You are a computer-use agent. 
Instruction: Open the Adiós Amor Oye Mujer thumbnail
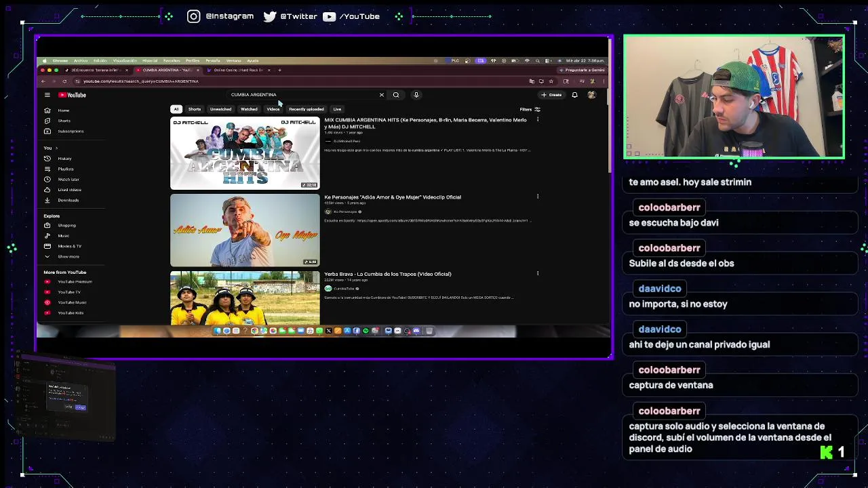(245, 230)
